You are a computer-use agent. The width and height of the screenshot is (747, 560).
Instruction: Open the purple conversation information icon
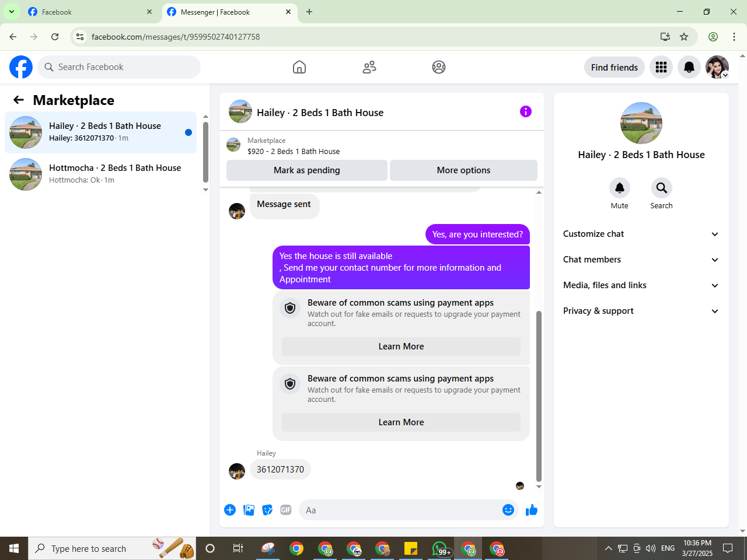tap(526, 111)
